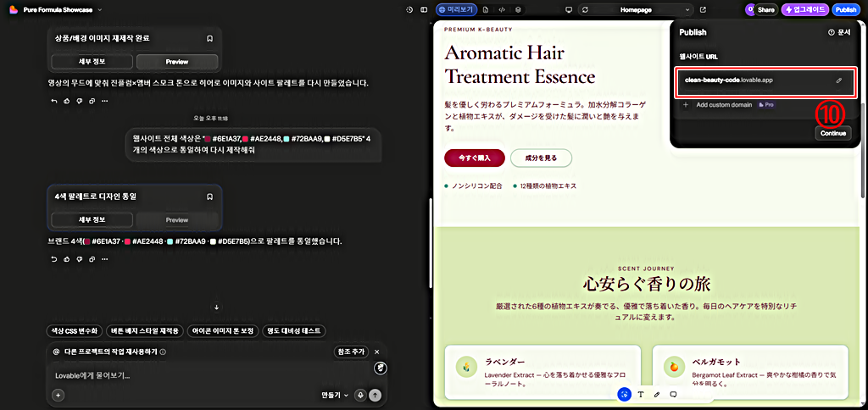Select the visual edit cursor tool
Screen dimensions: 868x410
[x=624, y=395]
